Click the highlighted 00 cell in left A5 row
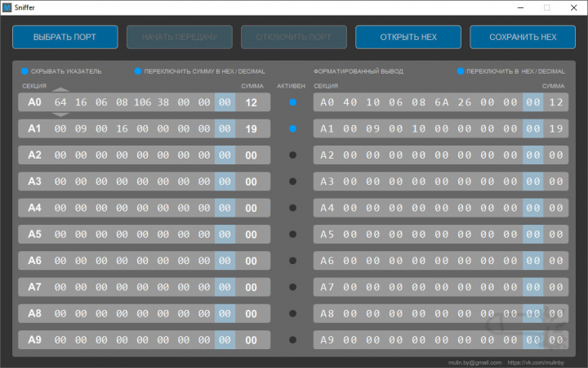Image resolution: width=588 pixels, height=368 pixels. tap(225, 235)
